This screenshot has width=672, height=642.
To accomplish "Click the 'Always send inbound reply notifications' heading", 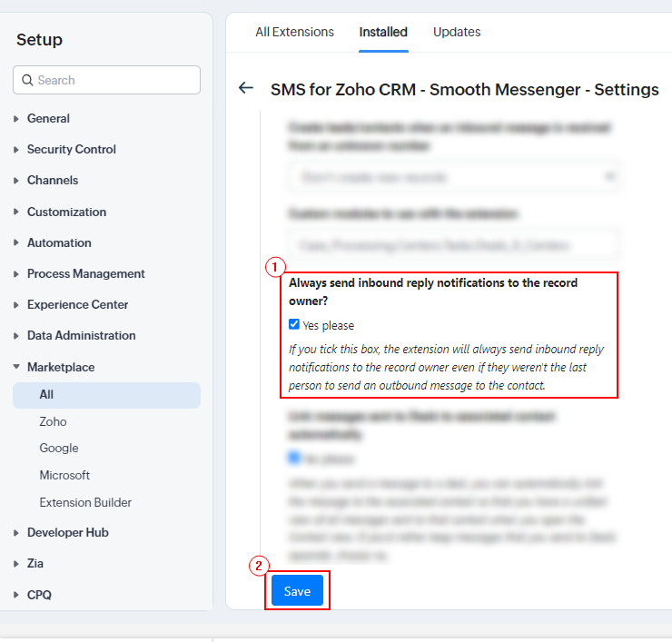I will coord(433,291).
